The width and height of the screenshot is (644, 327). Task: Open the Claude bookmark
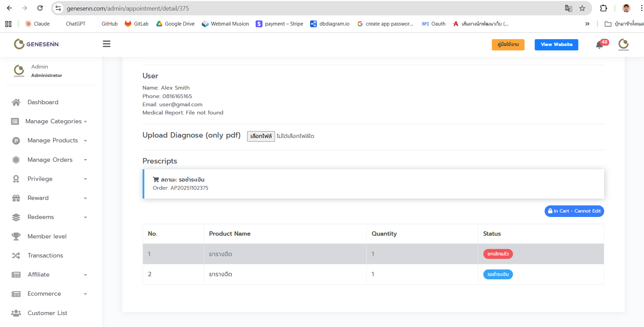[x=37, y=24]
